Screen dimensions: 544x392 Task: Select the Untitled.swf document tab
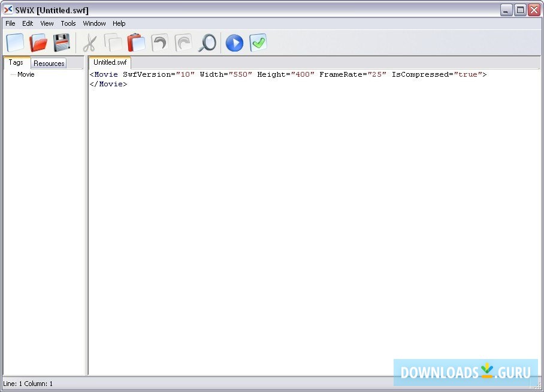coord(110,62)
